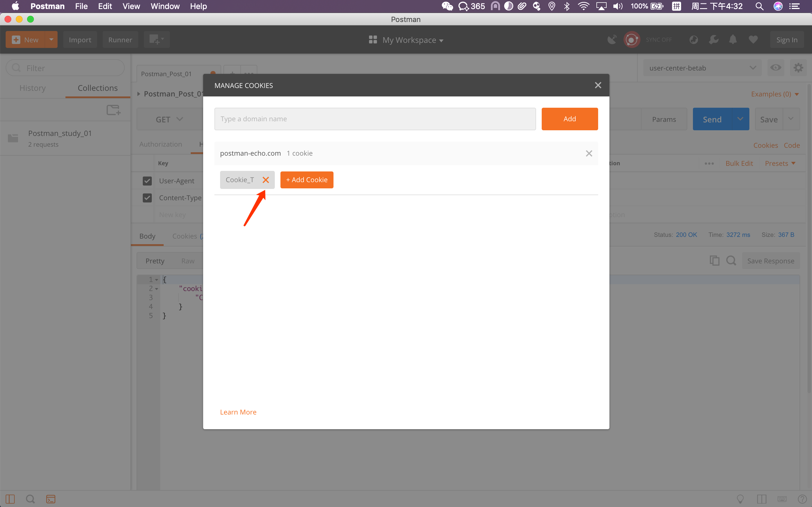Click the satellite capture requests icon
The height and width of the screenshot is (507, 812).
(x=612, y=39)
